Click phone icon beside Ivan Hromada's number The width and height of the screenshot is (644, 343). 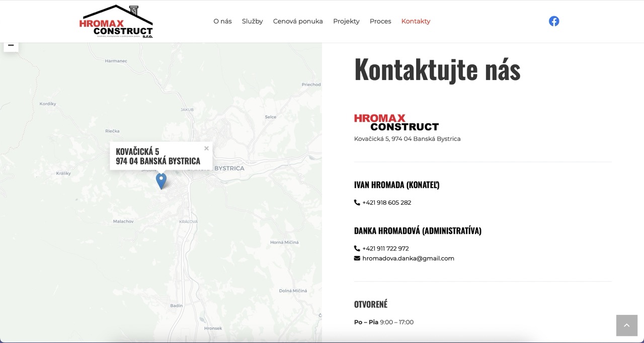(x=357, y=203)
